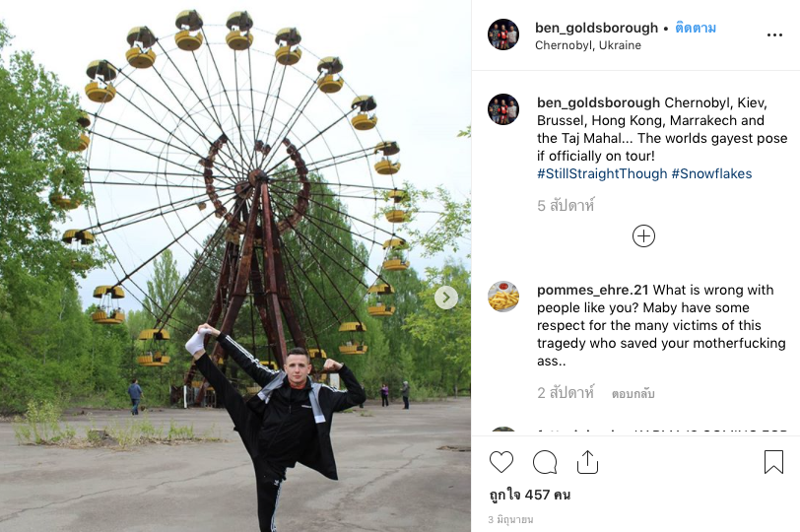View the list of 457 likes
800x532 pixels.
coord(530,495)
